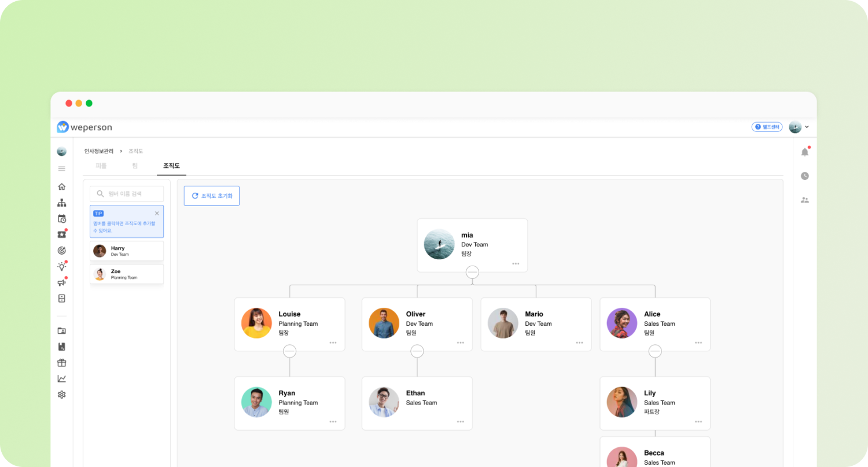Click Mario's profile photo
Viewport: 868px width, 467px height.
(x=503, y=323)
